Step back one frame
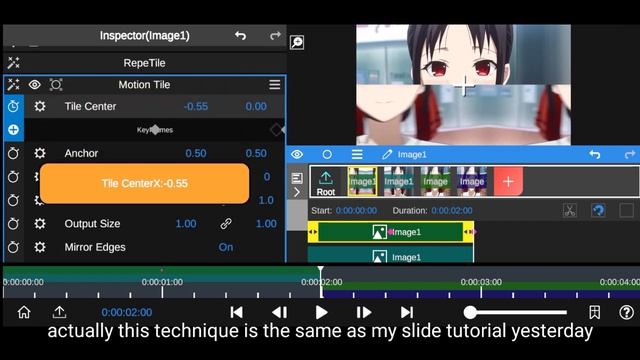Viewport: 640px width, 360px height. [x=280, y=312]
